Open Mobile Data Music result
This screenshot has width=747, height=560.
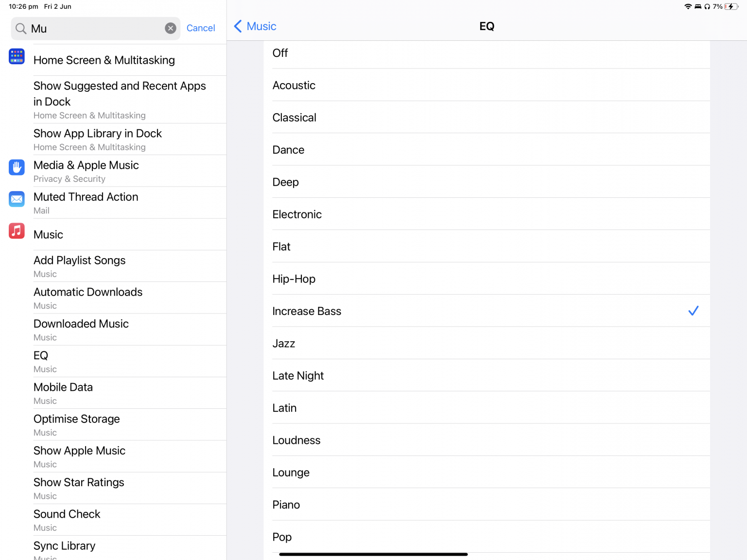click(113, 393)
